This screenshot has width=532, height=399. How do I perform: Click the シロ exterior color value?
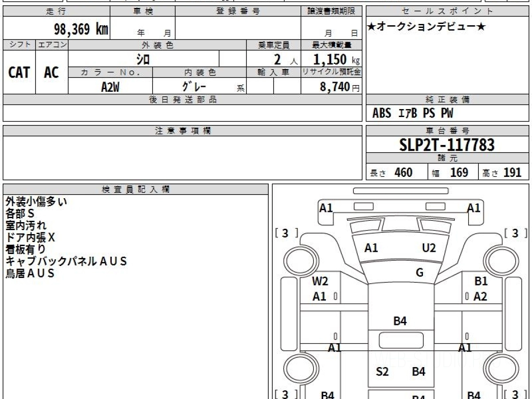143,59
